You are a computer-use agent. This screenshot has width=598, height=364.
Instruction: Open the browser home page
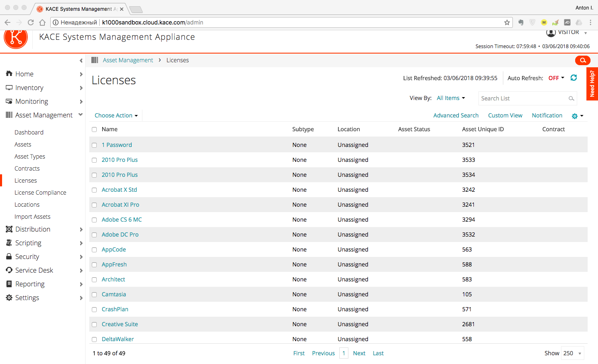42,22
